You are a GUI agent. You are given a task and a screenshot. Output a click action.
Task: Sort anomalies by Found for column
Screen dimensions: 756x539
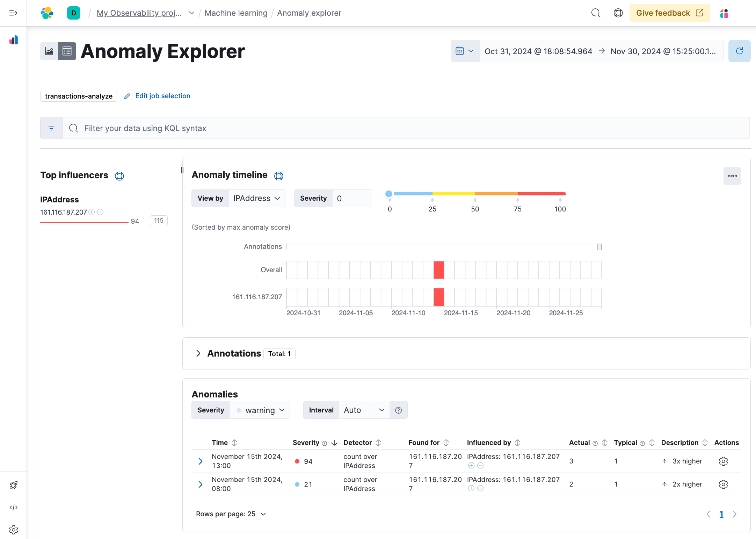pos(429,443)
